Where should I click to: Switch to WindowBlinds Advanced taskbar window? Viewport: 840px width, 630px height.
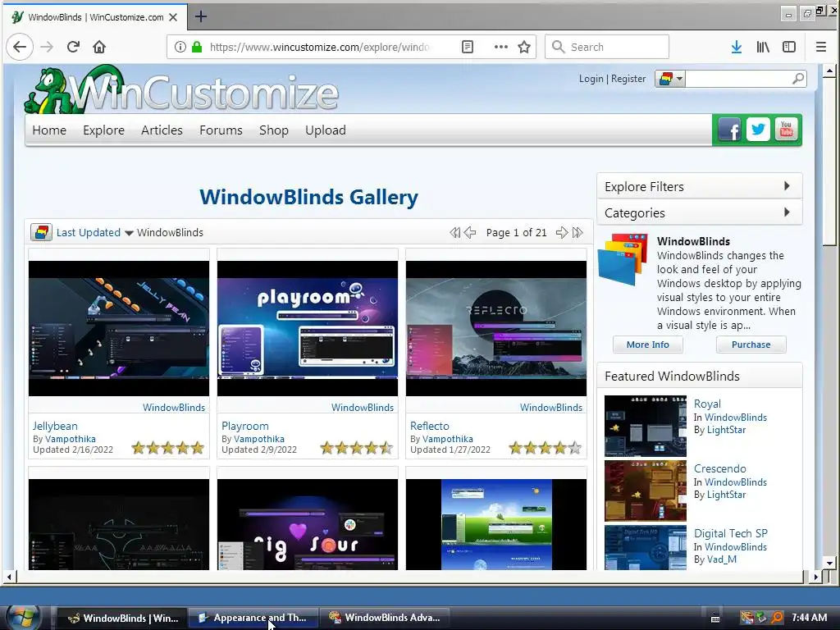tap(386, 618)
